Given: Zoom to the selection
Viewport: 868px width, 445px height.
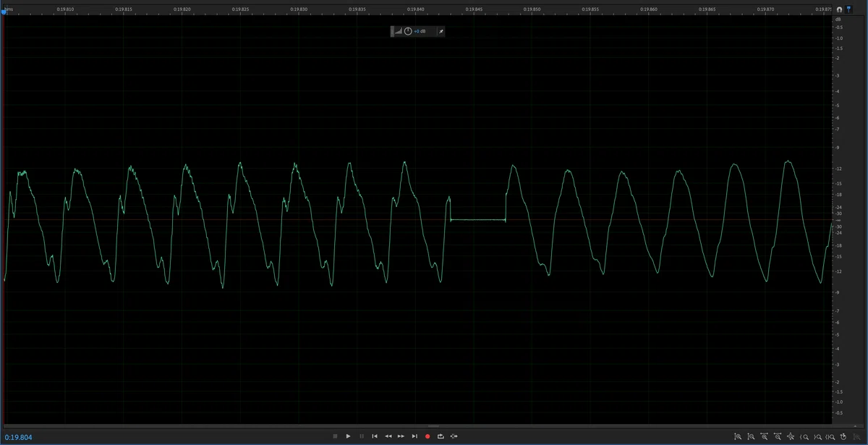Looking at the screenshot, I should [x=830, y=436].
